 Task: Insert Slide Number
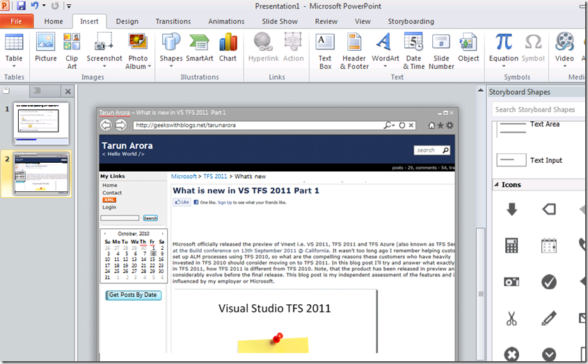tap(441, 51)
